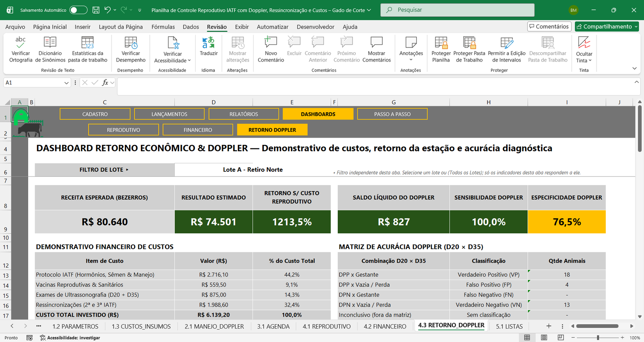Click the RELATÓRIOS navigation button
This screenshot has width=644, height=342.
tap(244, 114)
